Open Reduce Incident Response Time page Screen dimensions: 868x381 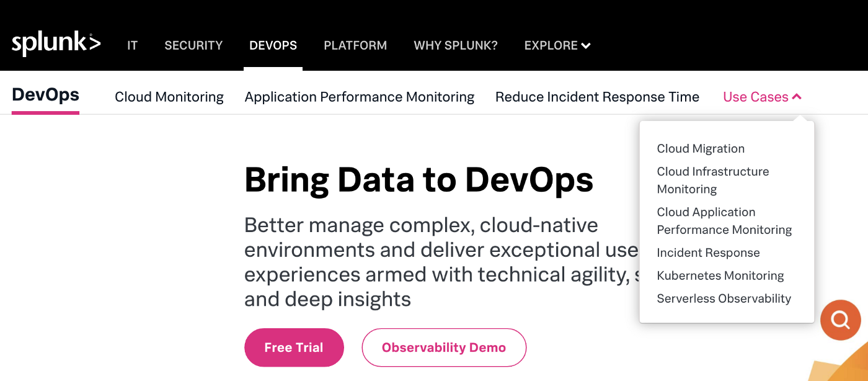coord(597,97)
